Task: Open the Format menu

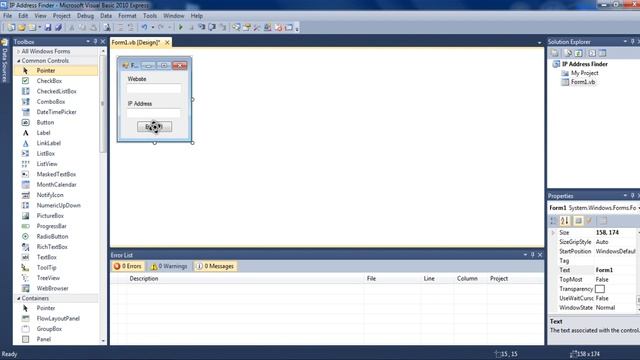Action: pos(127,16)
